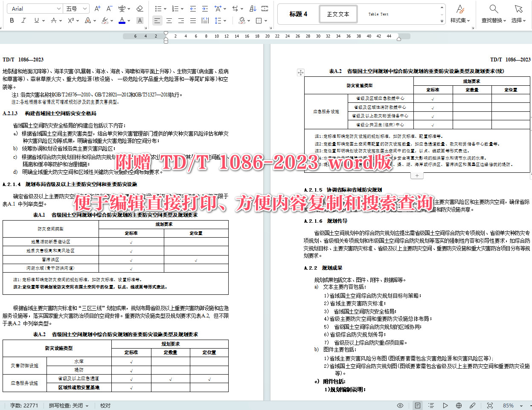Click the superscript icon
This screenshot has height=410, width=532.
(x=70, y=20)
